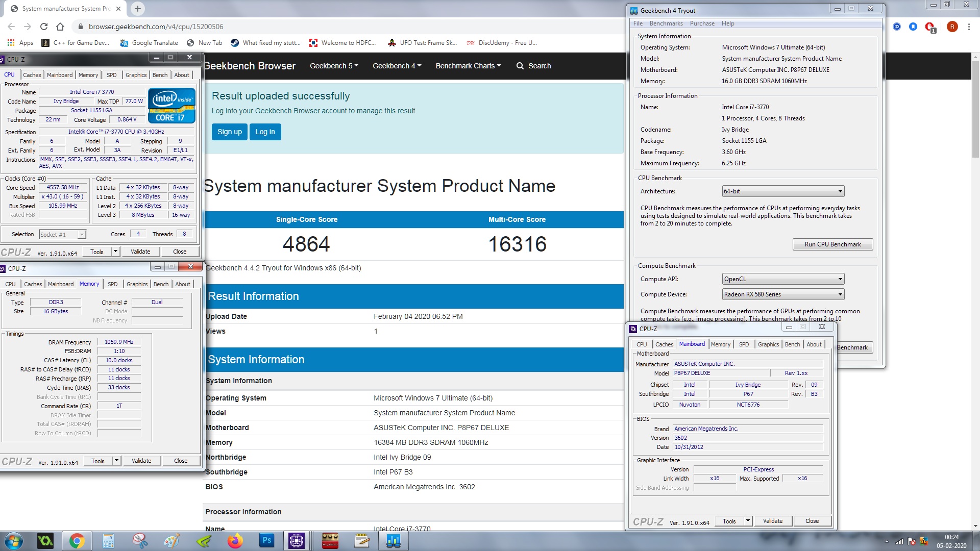This screenshot has width=980, height=551.
Task: Open the green NVIDIA icon in taskbar
Action: tap(203, 541)
